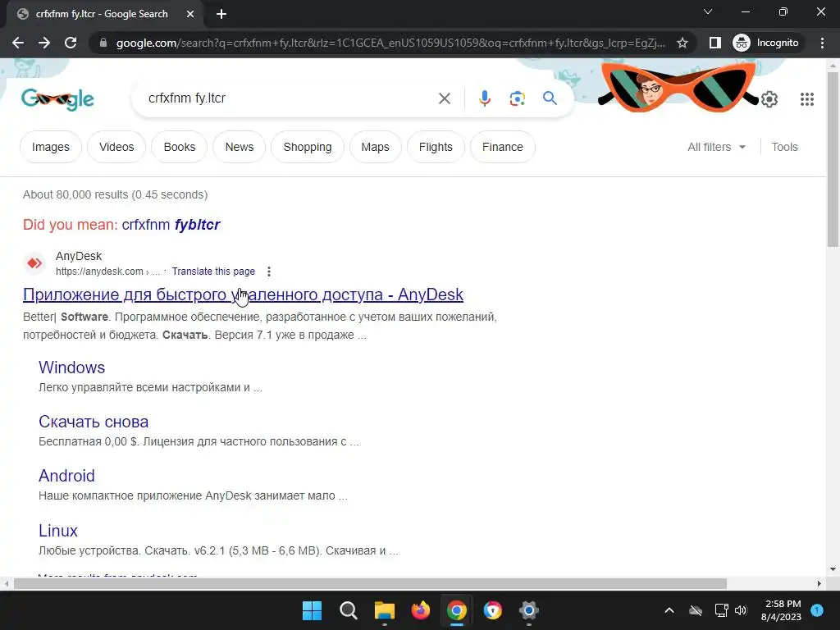Switch to Images results

[x=50, y=147]
